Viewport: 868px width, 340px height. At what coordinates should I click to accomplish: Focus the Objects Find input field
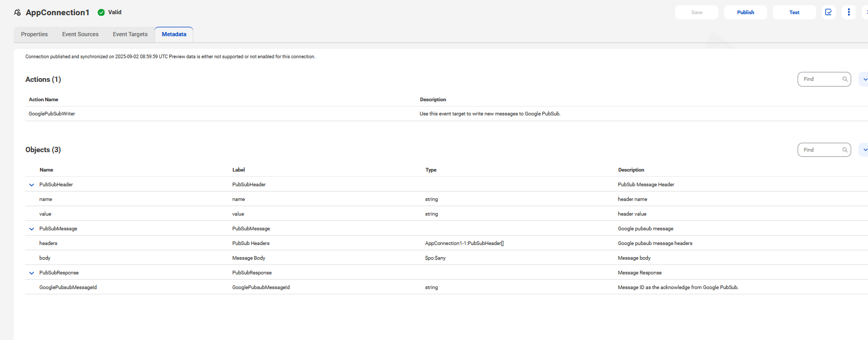[x=824, y=150]
